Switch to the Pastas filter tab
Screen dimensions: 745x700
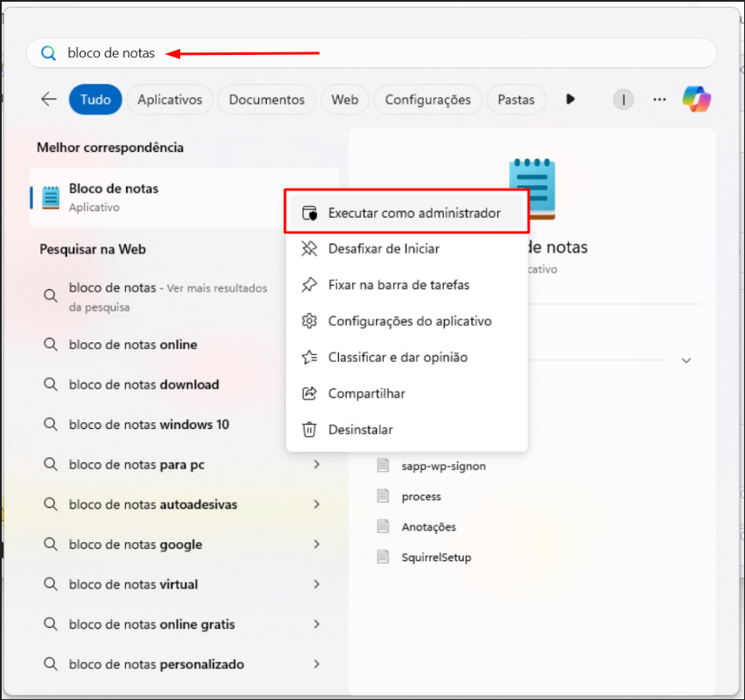point(516,100)
